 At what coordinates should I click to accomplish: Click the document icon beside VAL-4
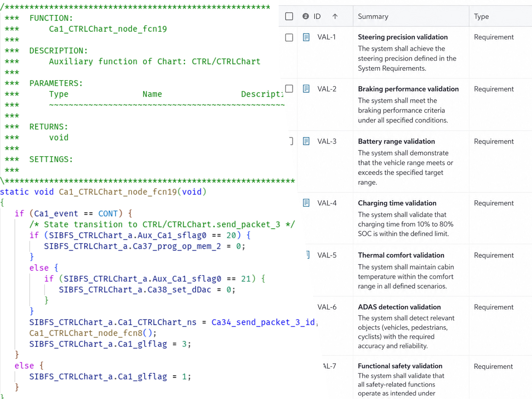[x=306, y=203]
